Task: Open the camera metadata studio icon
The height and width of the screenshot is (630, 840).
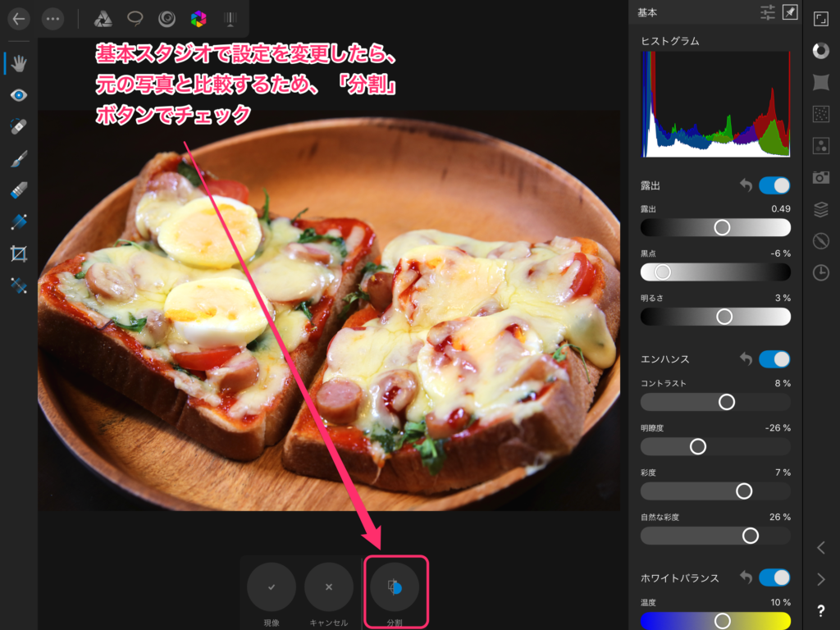Action: click(820, 177)
